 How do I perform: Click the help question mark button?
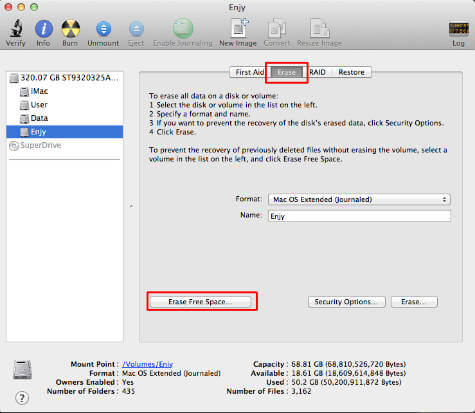click(x=22, y=398)
